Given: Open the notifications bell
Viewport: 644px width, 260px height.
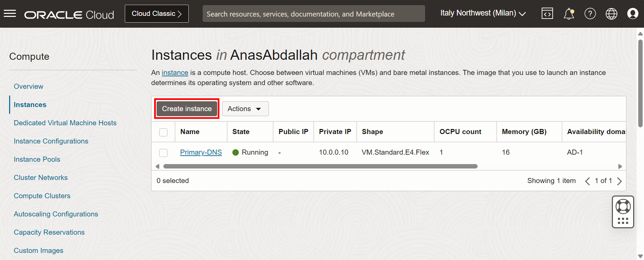Looking at the screenshot, I should pyautogui.click(x=569, y=14).
